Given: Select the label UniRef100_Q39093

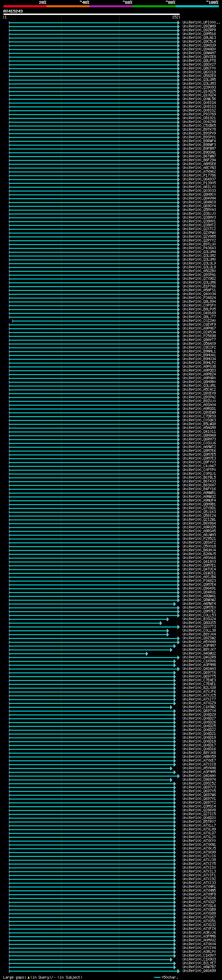Looking at the screenshot, I should point(199,88).
